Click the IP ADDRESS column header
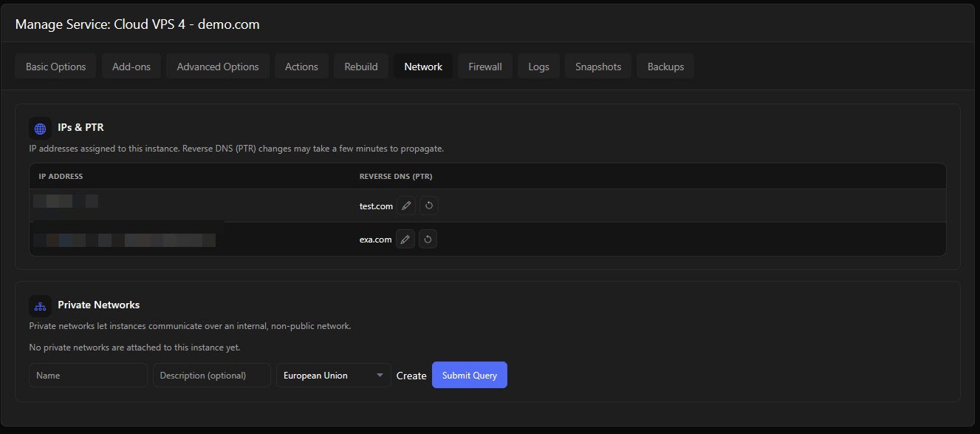 (x=61, y=177)
